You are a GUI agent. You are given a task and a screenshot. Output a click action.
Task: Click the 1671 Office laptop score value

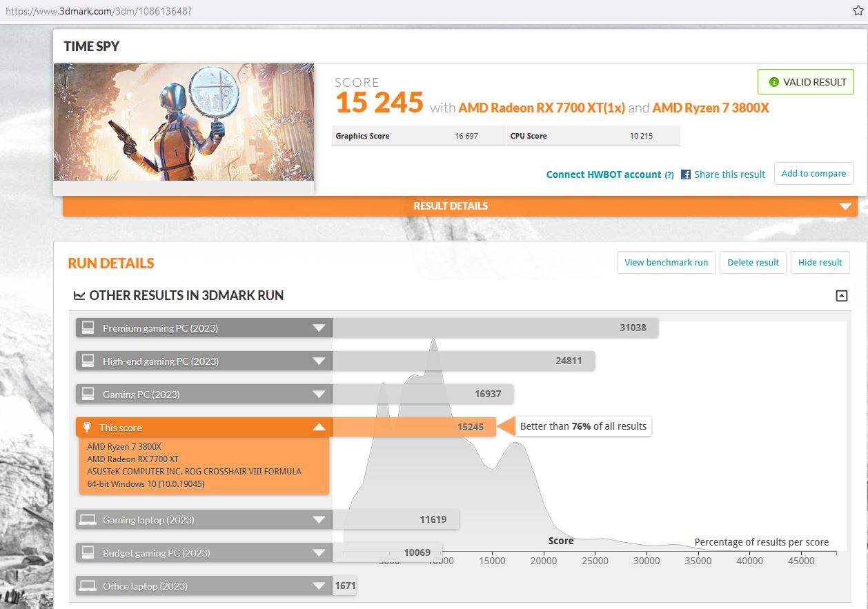coord(345,586)
